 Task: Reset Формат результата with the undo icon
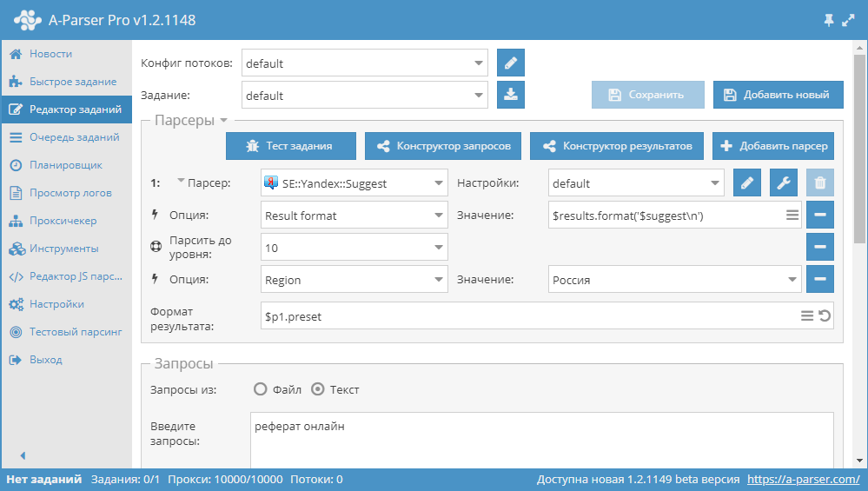(x=825, y=315)
